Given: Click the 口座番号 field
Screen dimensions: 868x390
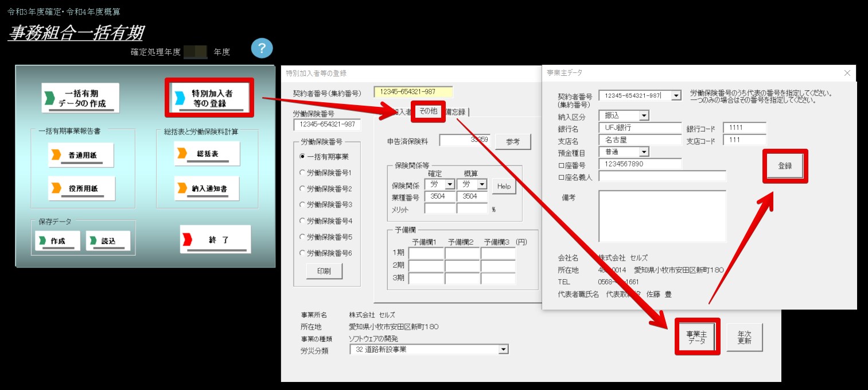Looking at the screenshot, I should click(640, 164).
